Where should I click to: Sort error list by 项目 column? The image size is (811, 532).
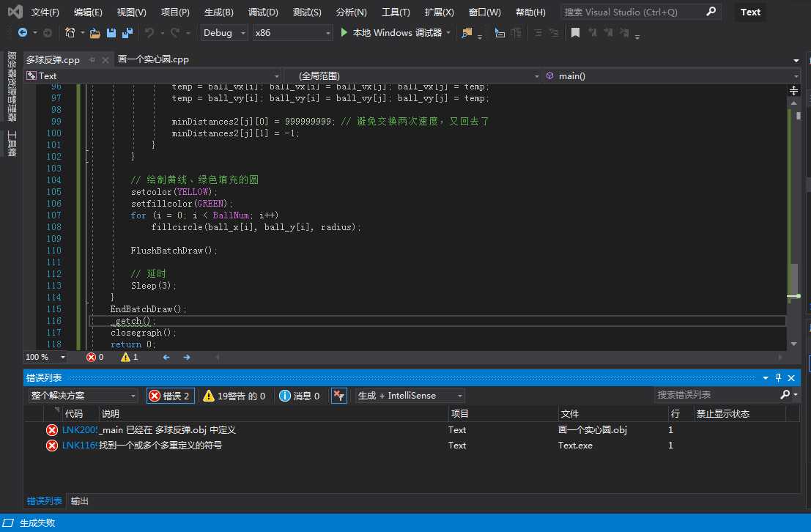[x=503, y=414]
